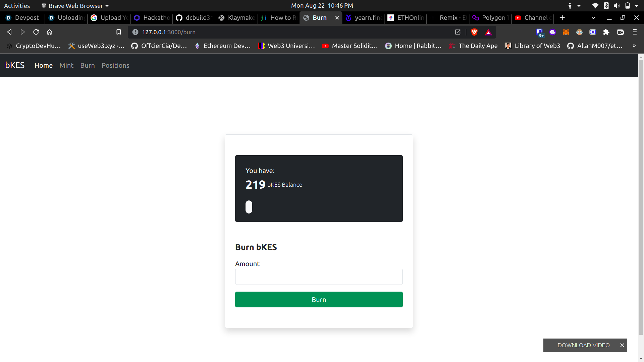Bookmark this page via bookmark icon
644x362 pixels.
pyautogui.click(x=118, y=32)
